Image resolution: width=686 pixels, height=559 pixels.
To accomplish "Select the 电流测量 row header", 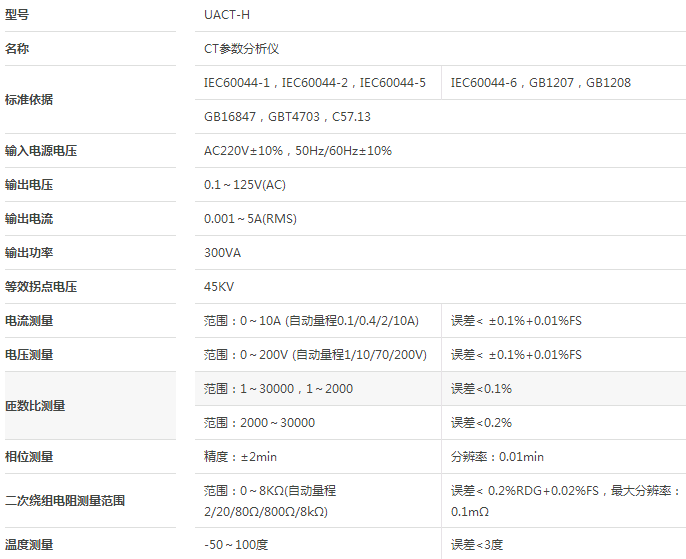I will point(30,321).
